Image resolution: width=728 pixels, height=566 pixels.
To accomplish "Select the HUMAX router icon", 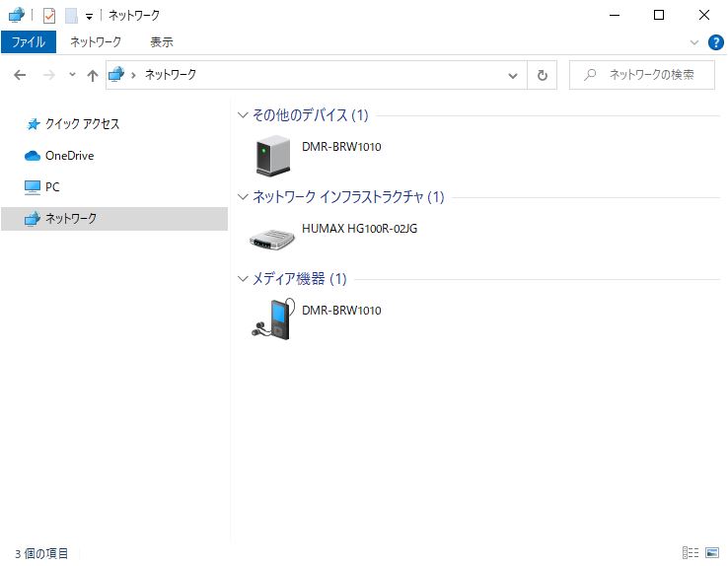I will point(272,239).
